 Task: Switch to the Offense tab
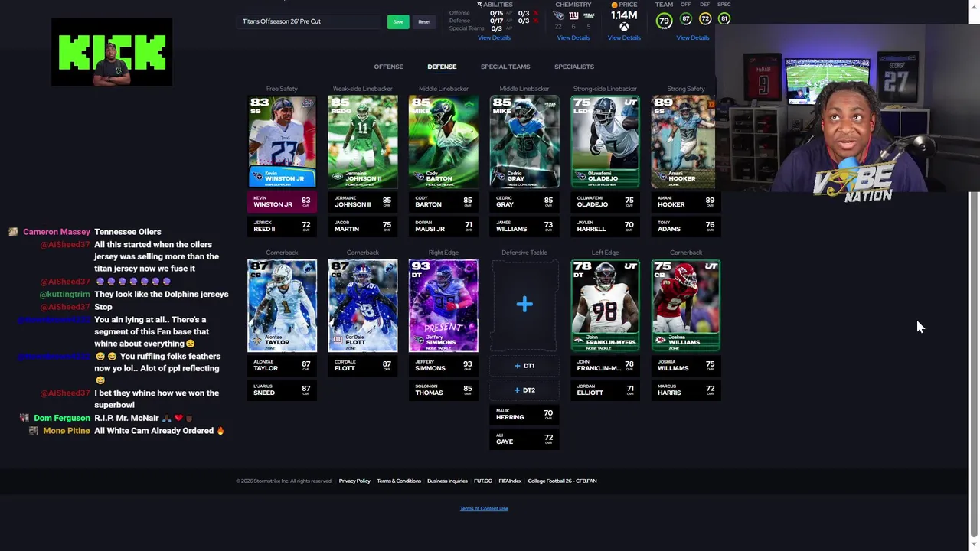[388, 67]
